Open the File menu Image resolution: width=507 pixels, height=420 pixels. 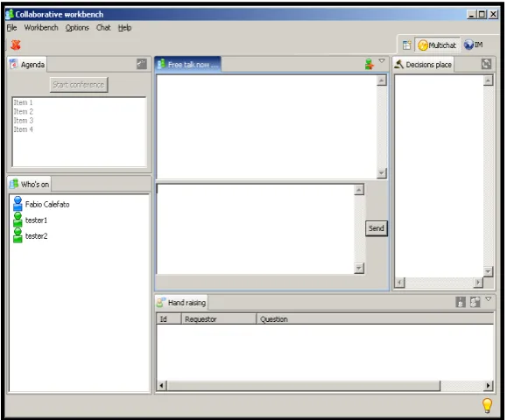point(11,28)
